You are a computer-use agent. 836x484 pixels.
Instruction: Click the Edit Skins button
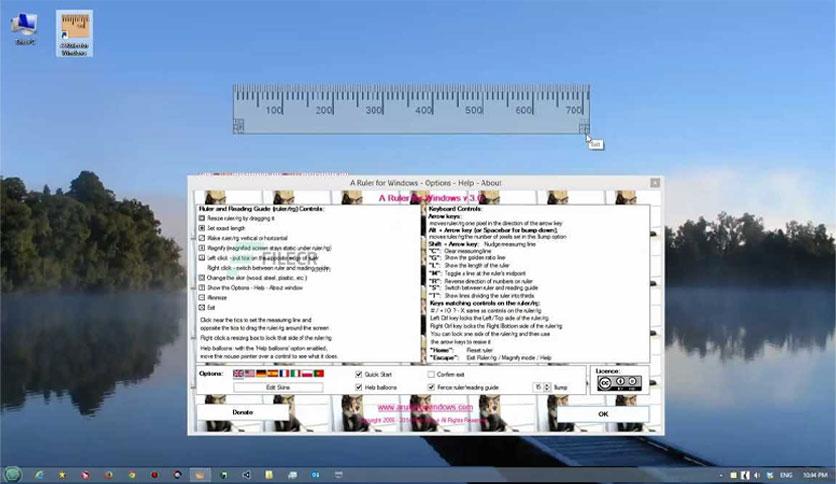click(278, 388)
